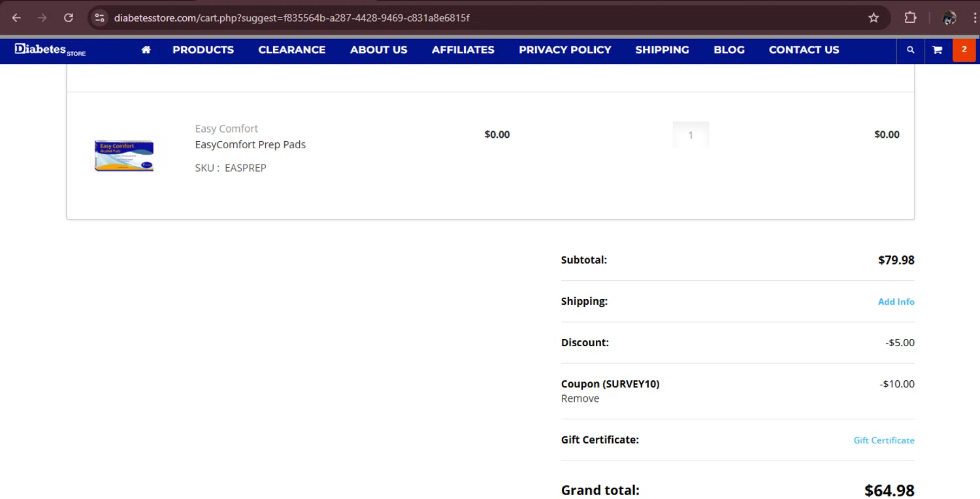The width and height of the screenshot is (980, 499).
Task: Go back with the browser back arrow
Action: 16,18
